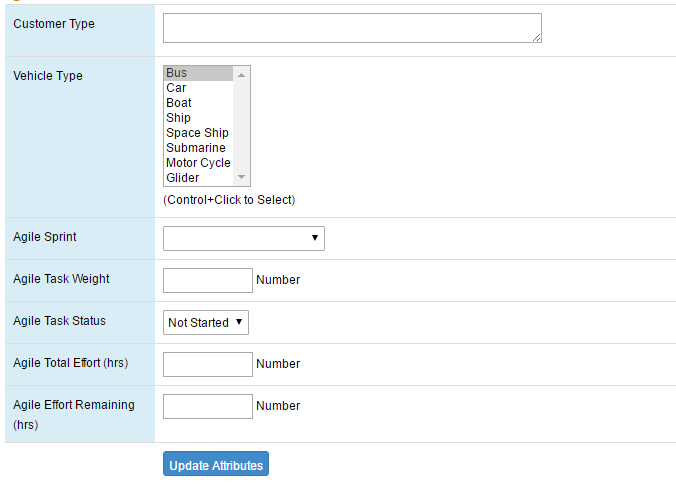Pick Glider in the Vehicle Type list
The width and height of the screenshot is (676, 486).
point(198,178)
